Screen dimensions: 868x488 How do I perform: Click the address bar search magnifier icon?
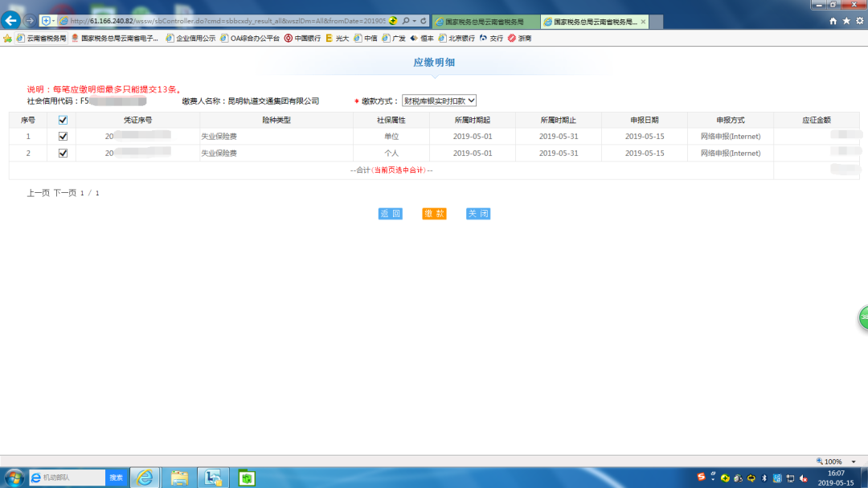(x=406, y=21)
